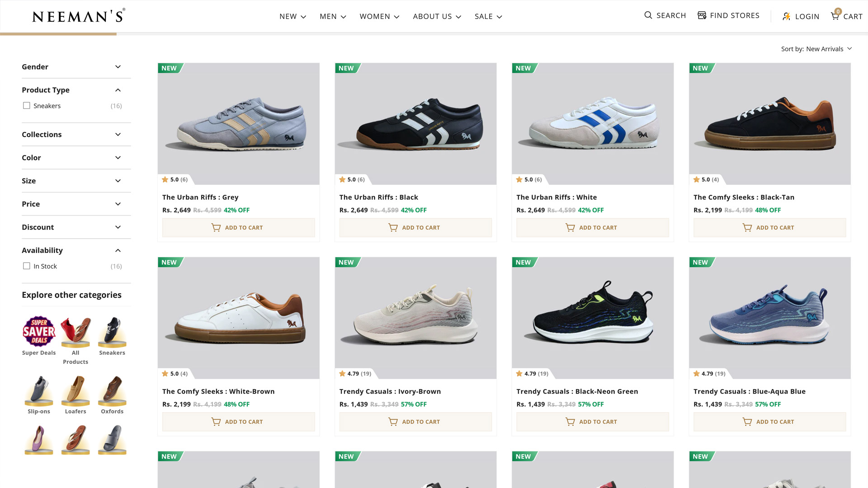The image size is (868, 488).
Task: Check the Sneakers product type checkbox
Action: point(27,106)
